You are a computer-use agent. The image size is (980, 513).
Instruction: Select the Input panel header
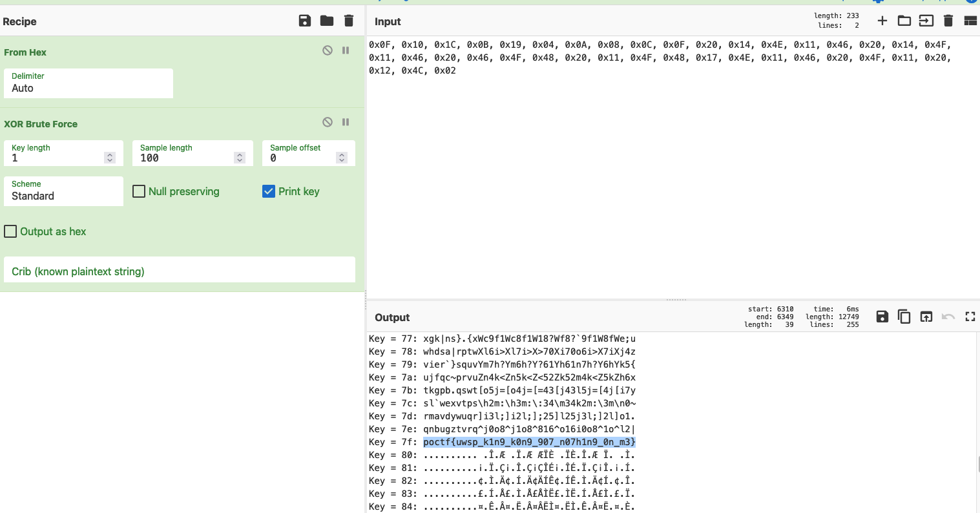click(x=386, y=21)
